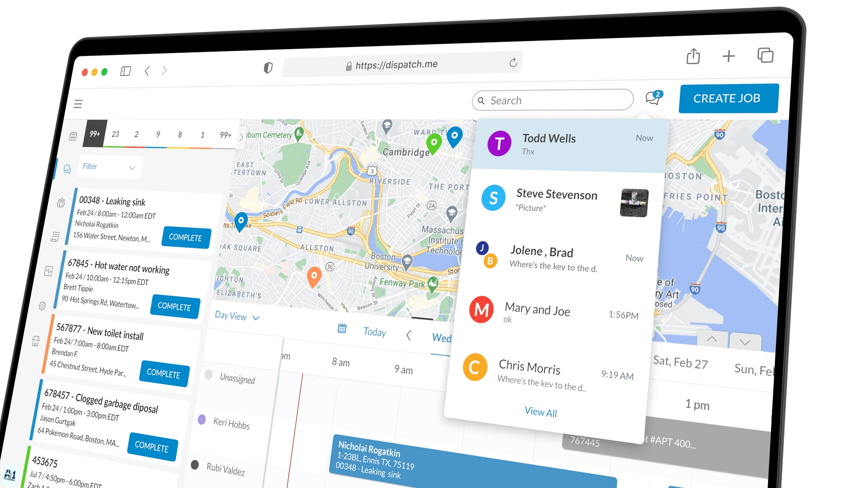This screenshot has width=868, height=488.
Task: Click CREATE JOB button top right
Action: 727,99
